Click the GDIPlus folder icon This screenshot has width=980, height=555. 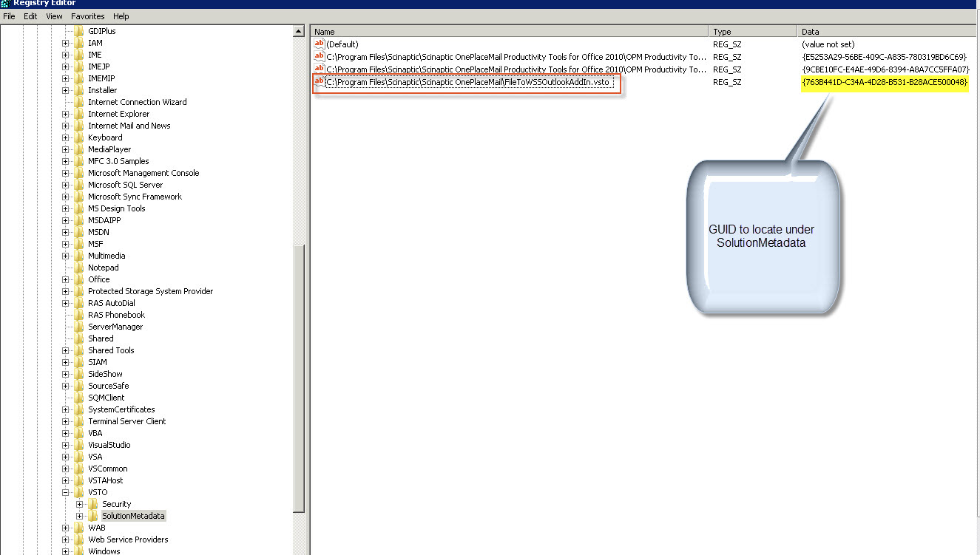point(79,31)
